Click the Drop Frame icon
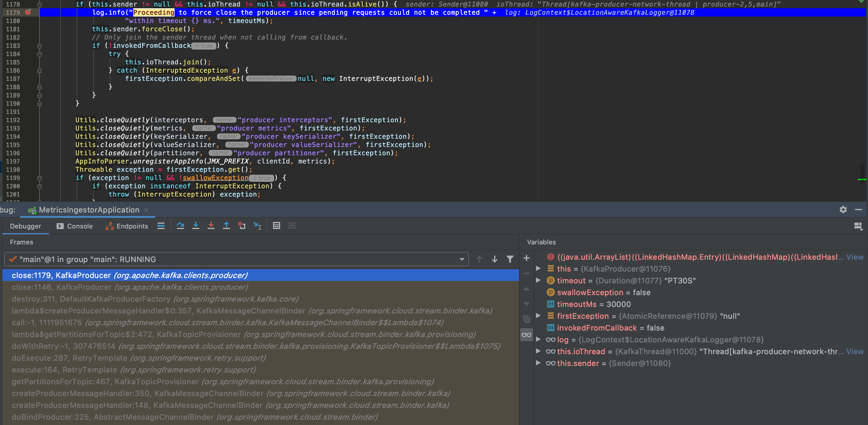Image resolution: width=868 pixels, height=425 pixels. click(241, 226)
